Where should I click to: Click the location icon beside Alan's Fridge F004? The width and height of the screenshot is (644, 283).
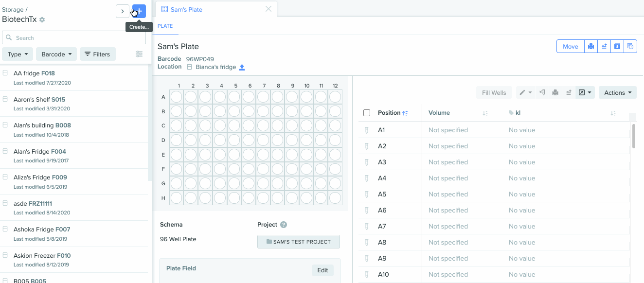5,151
